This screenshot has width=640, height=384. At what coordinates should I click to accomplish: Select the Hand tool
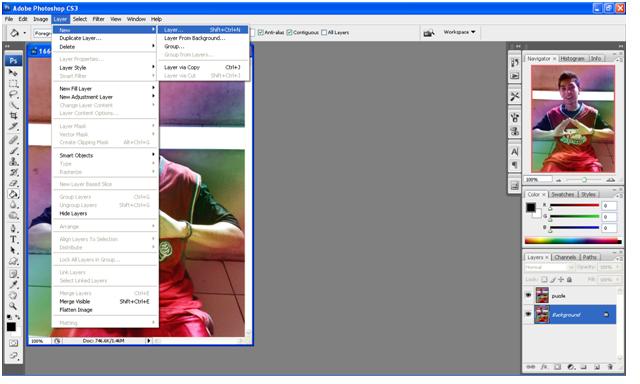[x=13, y=295]
